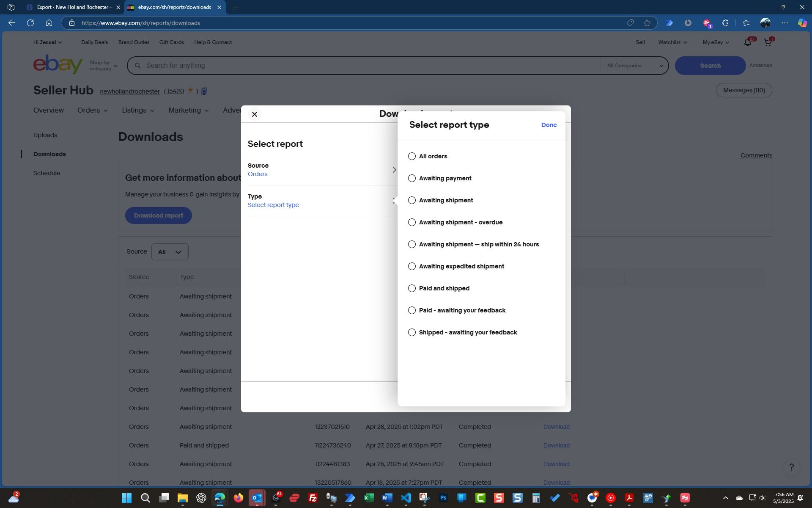Open the help question mark button
Image resolution: width=812 pixels, height=508 pixels.
coord(791,467)
